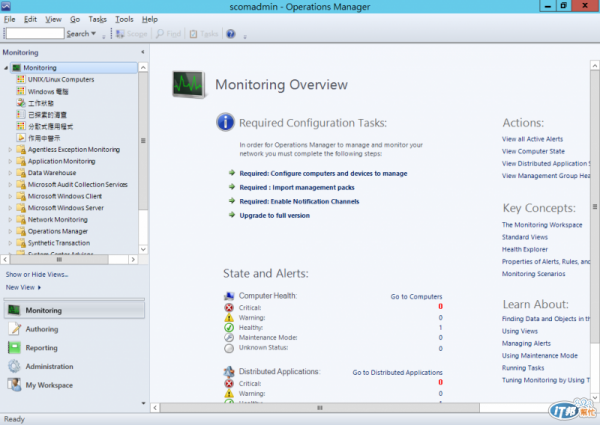Click Go to Computers link
600x425 pixels.
pos(416,296)
